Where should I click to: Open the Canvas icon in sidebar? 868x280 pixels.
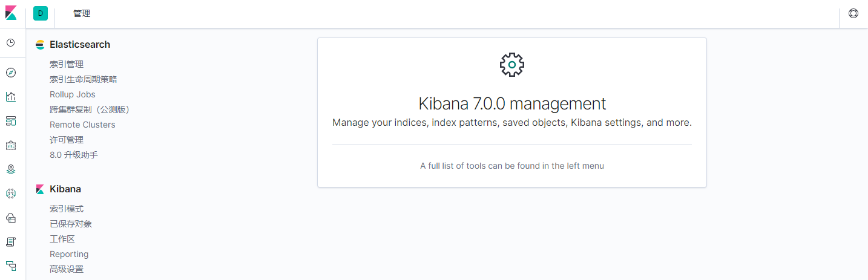(11, 145)
